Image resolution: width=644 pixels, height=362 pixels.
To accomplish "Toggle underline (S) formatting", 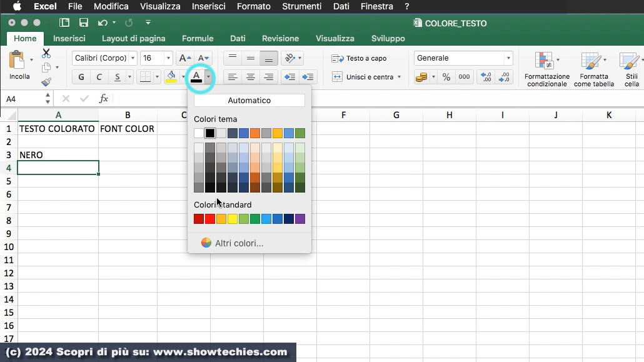I will click(118, 77).
